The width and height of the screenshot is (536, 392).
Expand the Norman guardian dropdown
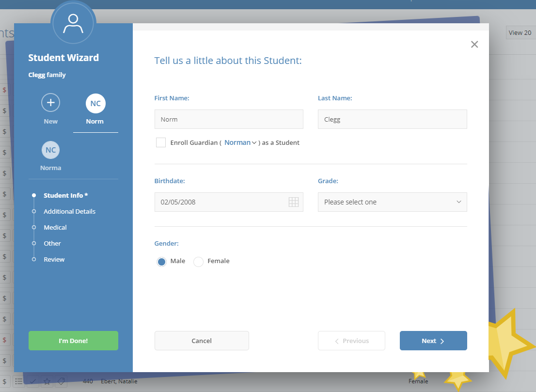(240, 142)
